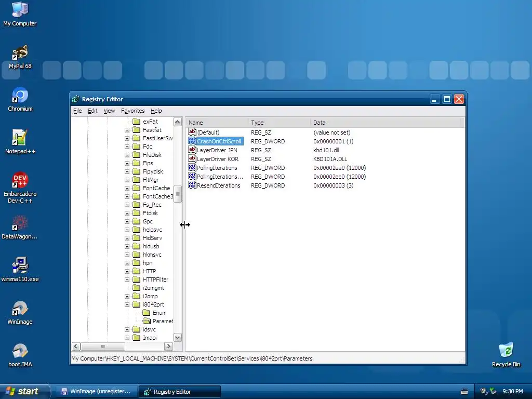Screen dimensions: 532x399
Task: Switch to WinImage taskbar button
Action: [96, 392]
